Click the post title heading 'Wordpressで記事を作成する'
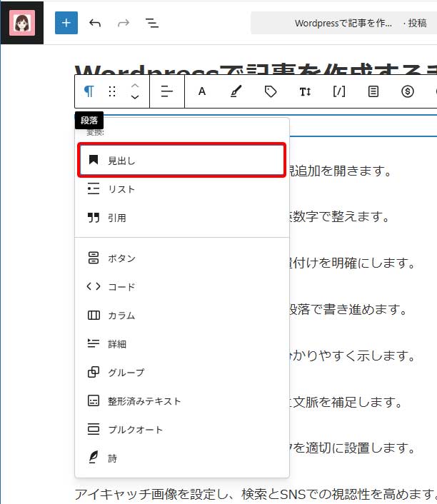The height and width of the screenshot is (504, 437). 256,69
